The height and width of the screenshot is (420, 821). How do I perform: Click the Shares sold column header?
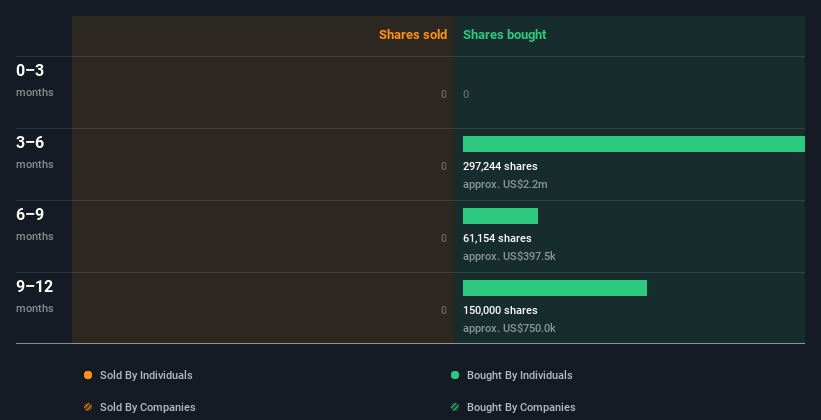(x=413, y=35)
